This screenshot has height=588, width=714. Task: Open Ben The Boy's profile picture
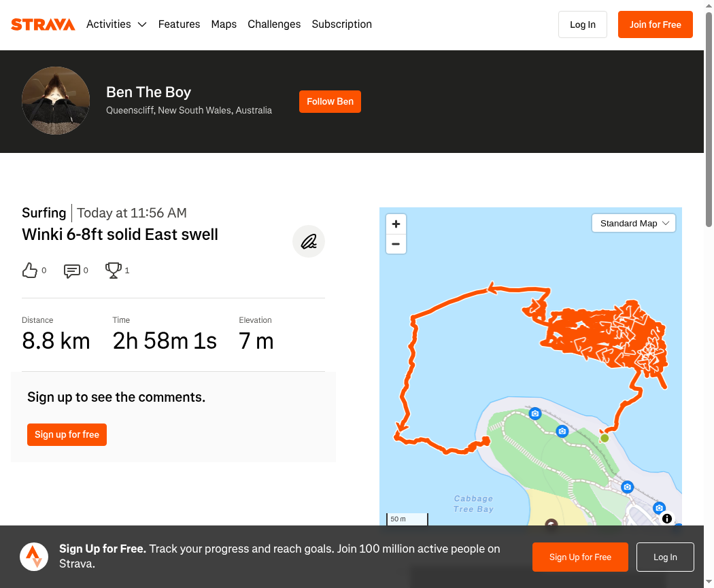tap(56, 101)
